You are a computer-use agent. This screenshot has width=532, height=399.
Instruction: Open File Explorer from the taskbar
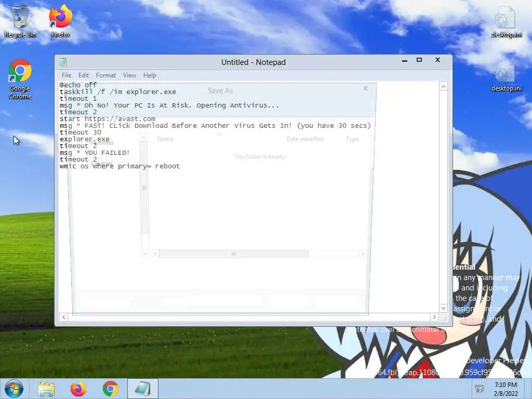tap(46, 389)
